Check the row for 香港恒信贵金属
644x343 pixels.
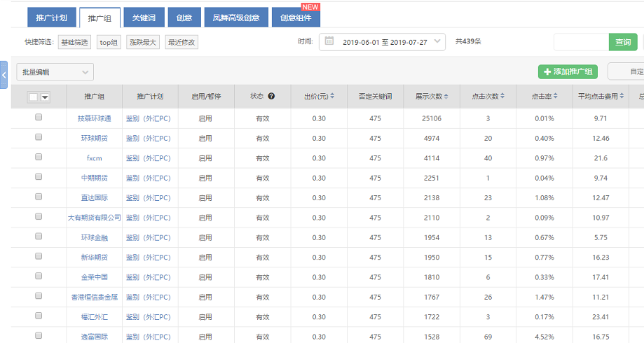point(39,296)
